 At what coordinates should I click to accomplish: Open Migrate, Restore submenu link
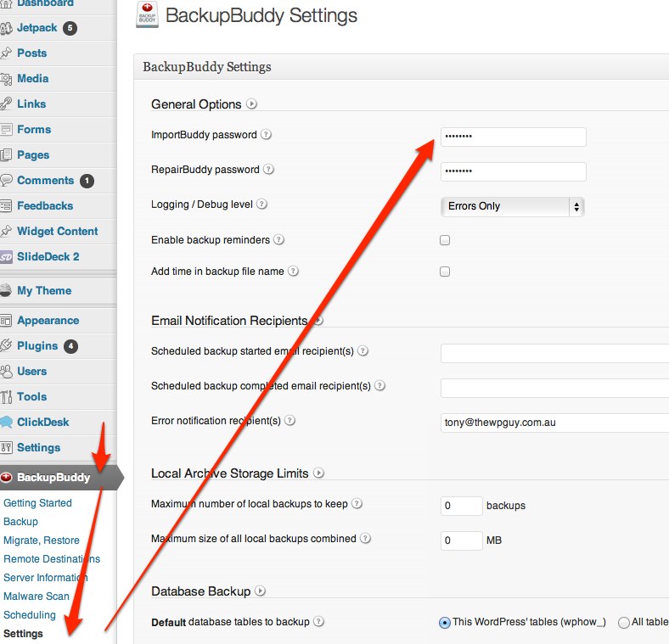pos(42,540)
